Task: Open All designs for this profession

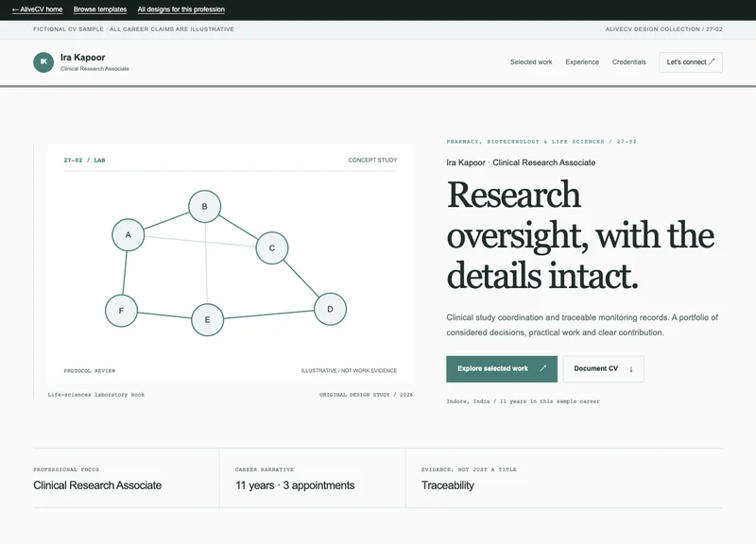Action: [x=180, y=9]
